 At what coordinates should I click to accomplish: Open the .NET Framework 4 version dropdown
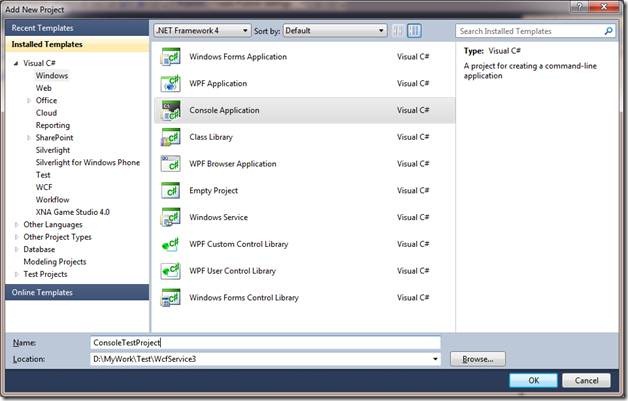coord(201,31)
